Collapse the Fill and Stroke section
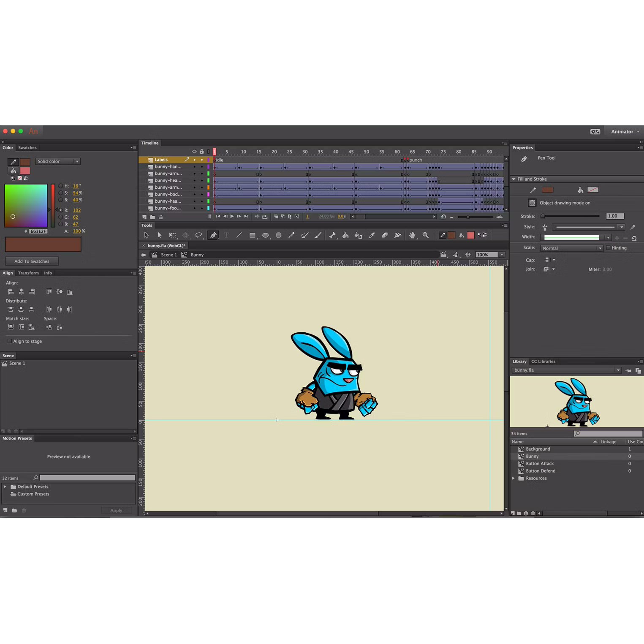This screenshot has height=644, width=644. click(514, 179)
